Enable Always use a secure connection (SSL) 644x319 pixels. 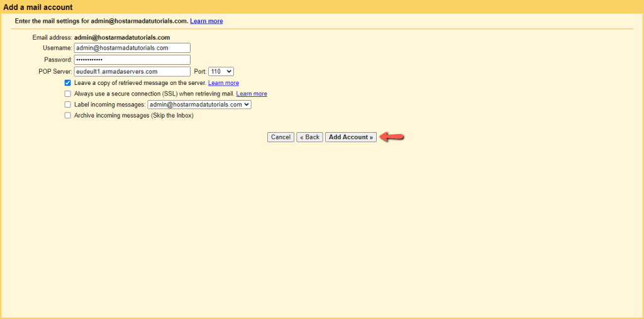click(x=68, y=94)
